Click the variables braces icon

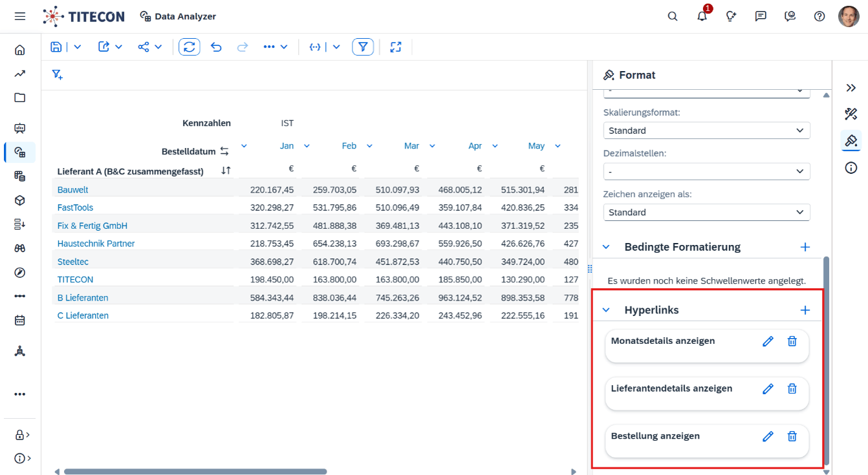point(315,47)
